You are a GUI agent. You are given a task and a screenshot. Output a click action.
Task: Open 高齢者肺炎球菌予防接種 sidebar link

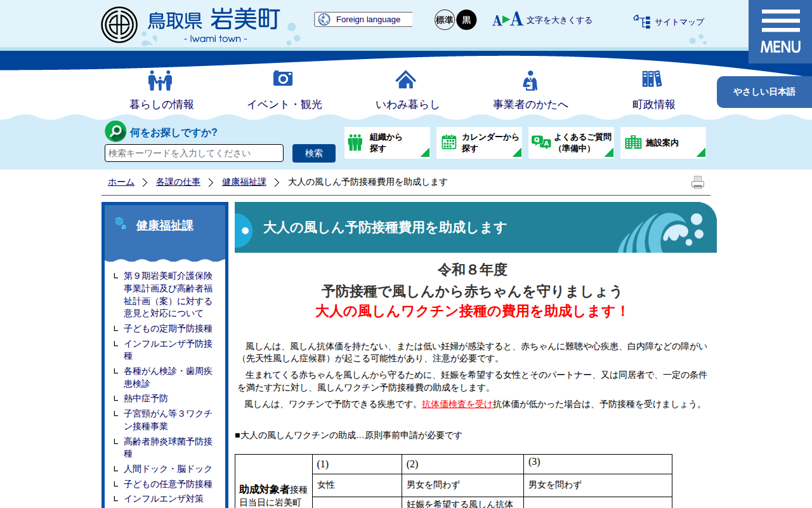click(168, 447)
